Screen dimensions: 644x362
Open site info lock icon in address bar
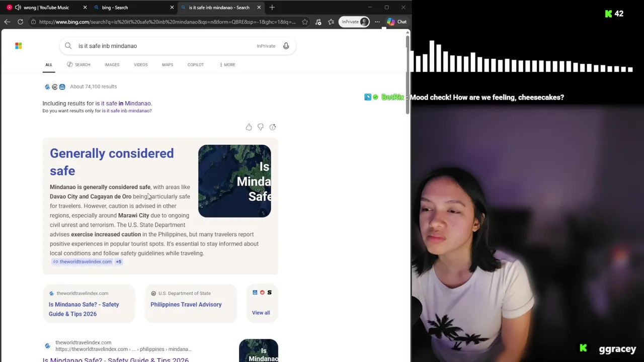coord(33,22)
